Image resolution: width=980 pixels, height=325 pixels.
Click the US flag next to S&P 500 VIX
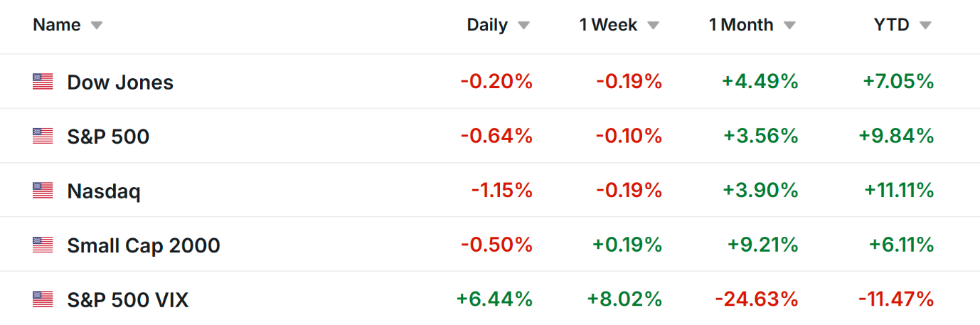pyautogui.click(x=43, y=299)
